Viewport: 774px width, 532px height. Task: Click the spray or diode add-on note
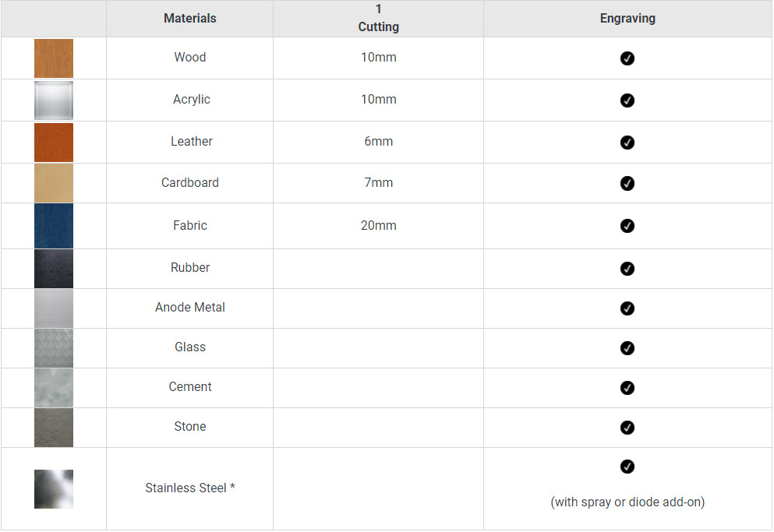click(x=627, y=502)
